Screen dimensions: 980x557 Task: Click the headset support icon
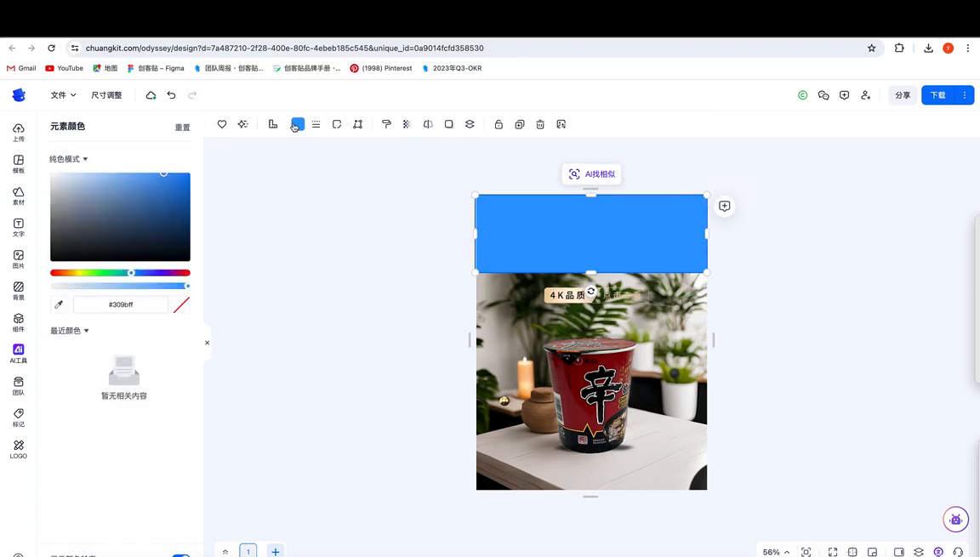pyautogui.click(x=958, y=552)
